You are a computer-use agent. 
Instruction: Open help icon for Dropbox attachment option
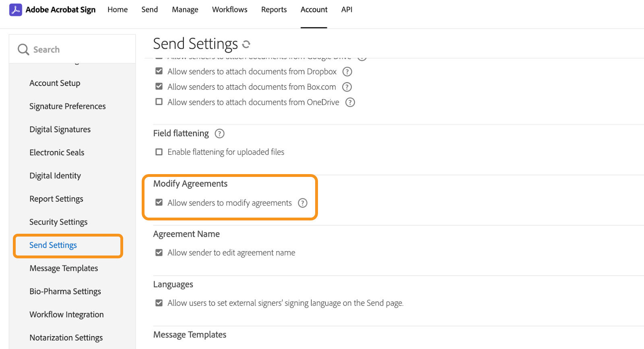click(347, 72)
